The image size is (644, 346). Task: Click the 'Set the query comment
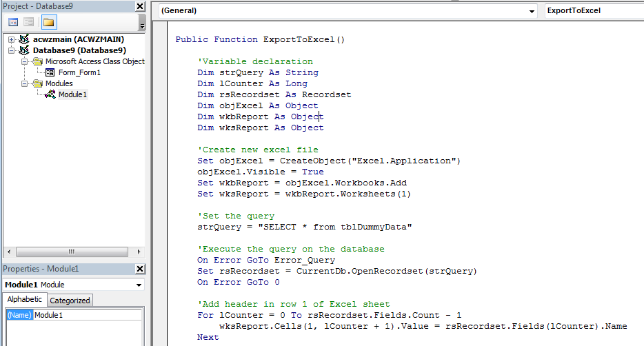(236, 216)
